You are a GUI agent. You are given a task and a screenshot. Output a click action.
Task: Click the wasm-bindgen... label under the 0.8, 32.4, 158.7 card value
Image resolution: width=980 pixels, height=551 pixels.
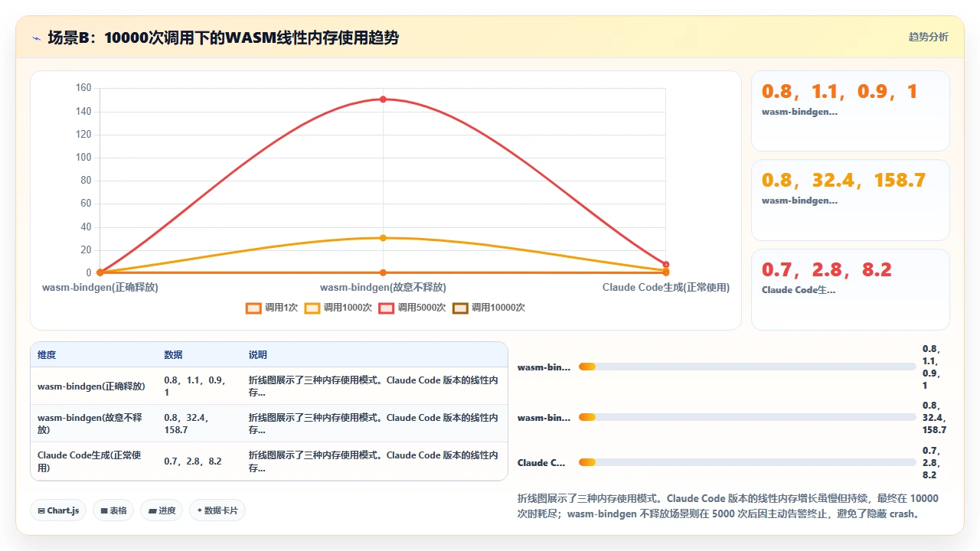(799, 201)
